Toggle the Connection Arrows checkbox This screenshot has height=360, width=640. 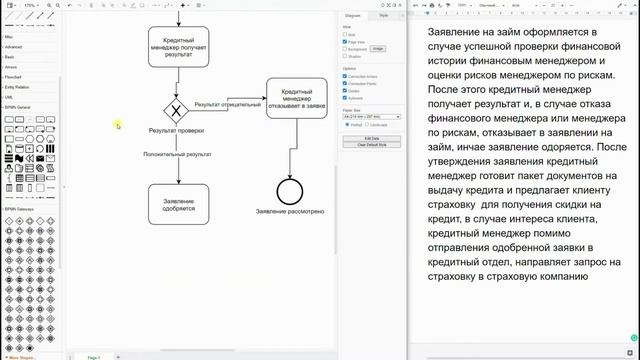[x=345, y=76]
